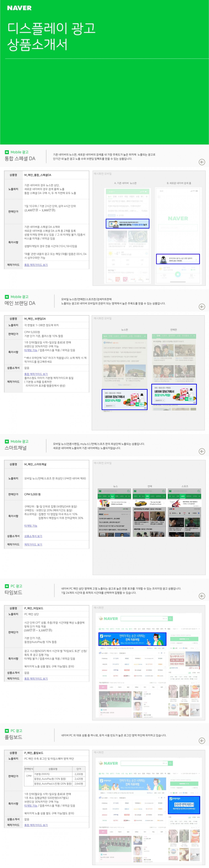Image resolution: width=209 pixels, height=868 pixels.
Task: Click the 디스플레이 광고 상품소개서 title
Action: point(51,36)
